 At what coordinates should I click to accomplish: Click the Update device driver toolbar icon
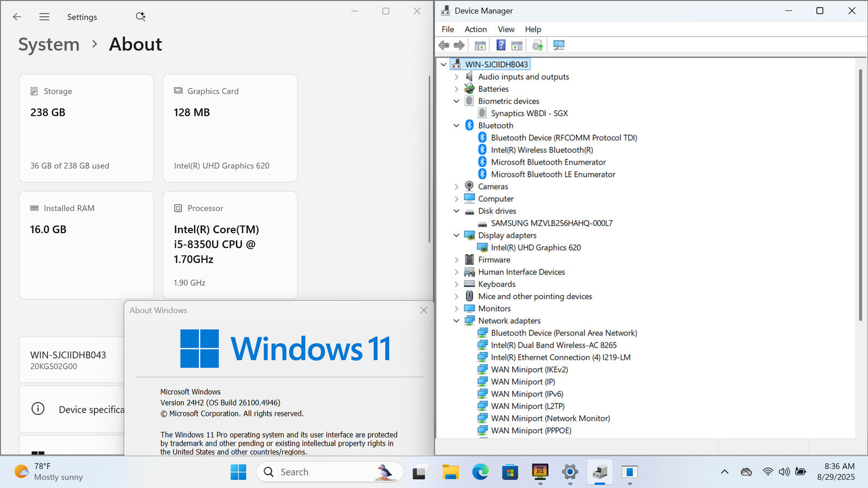[x=538, y=46]
